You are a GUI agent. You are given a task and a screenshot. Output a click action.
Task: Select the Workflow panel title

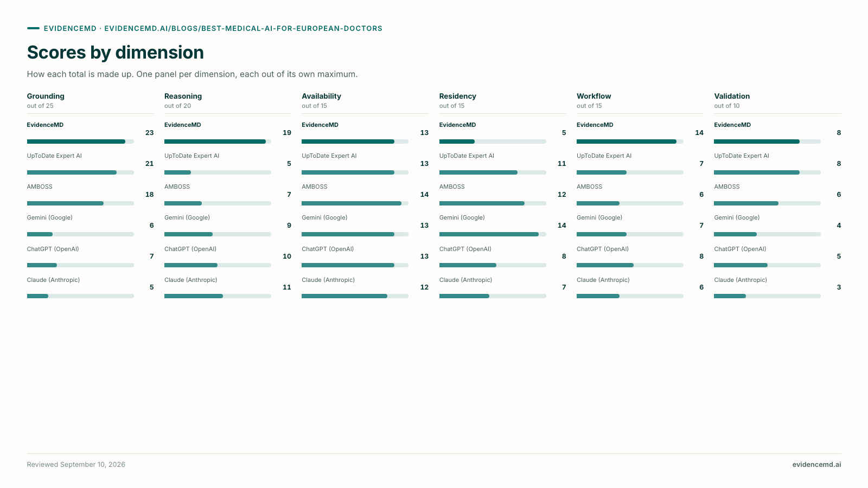593,96
